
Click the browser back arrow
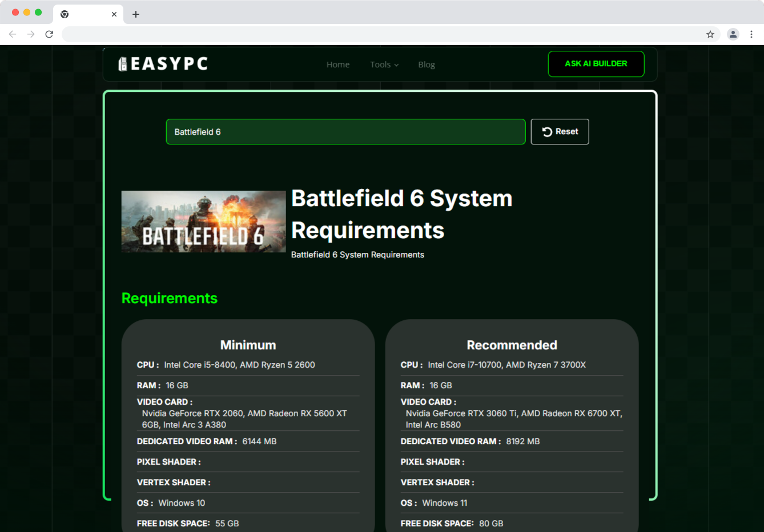(13, 34)
